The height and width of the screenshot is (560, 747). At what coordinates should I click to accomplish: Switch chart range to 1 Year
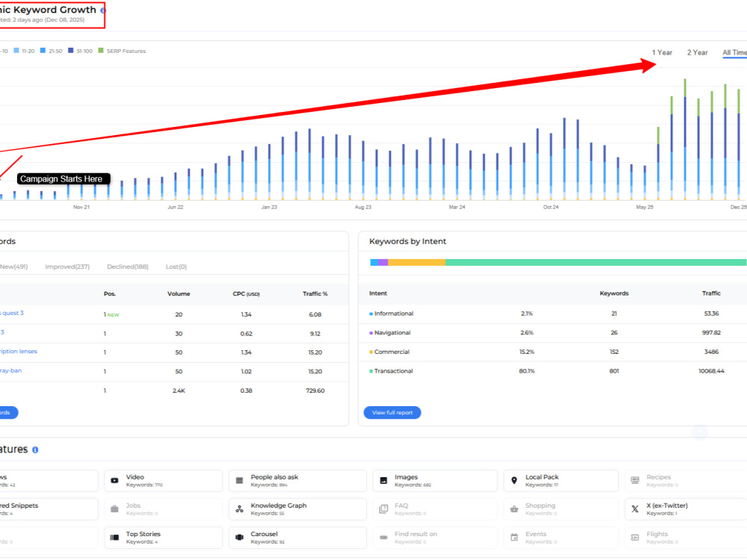(x=662, y=52)
